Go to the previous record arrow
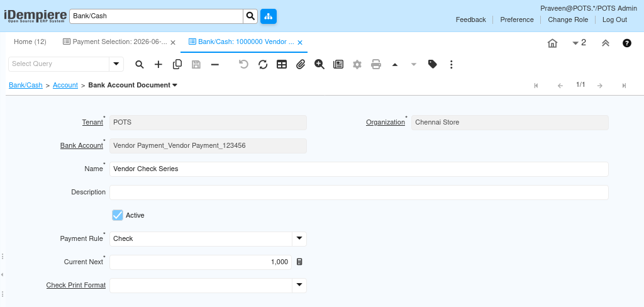The height and width of the screenshot is (307, 644). pyautogui.click(x=560, y=86)
